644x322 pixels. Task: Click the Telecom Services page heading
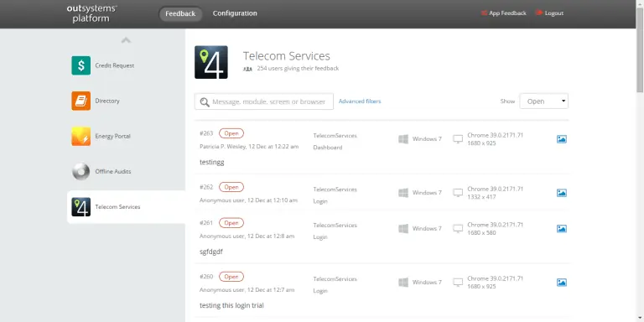tap(286, 56)
